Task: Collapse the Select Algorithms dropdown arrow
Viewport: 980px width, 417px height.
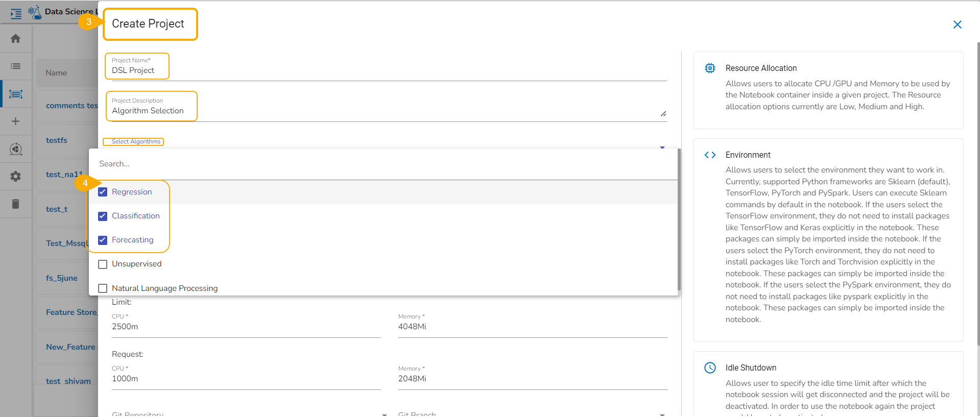Action: click(662, 146)
